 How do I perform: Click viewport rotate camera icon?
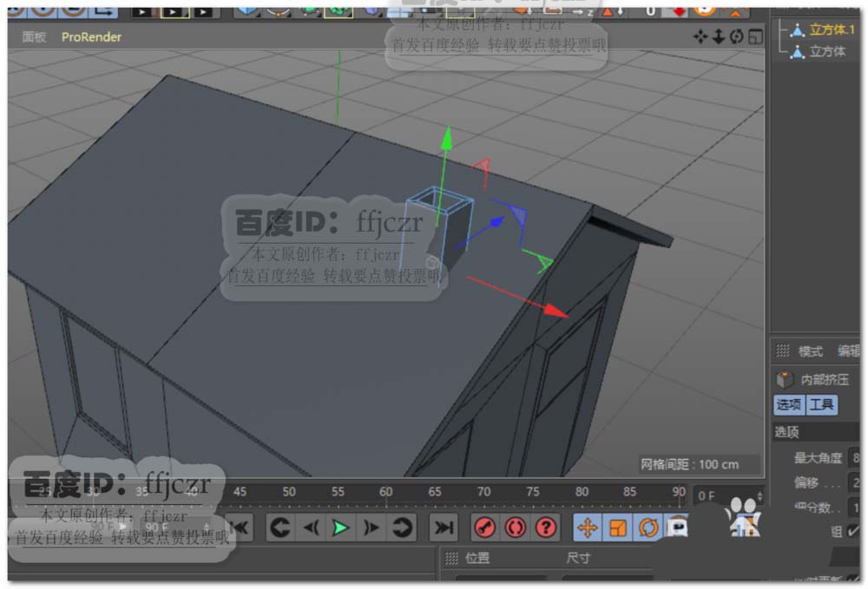[737, 36]
